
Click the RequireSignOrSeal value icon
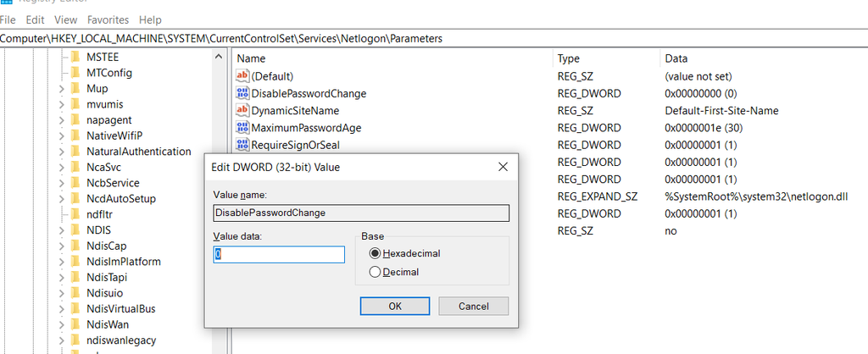(x=242, y=145)
